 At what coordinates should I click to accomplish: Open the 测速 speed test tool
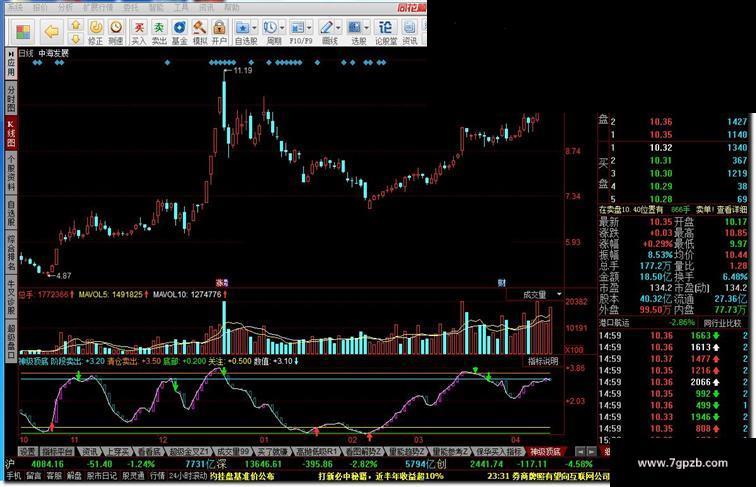coord(116,32)
